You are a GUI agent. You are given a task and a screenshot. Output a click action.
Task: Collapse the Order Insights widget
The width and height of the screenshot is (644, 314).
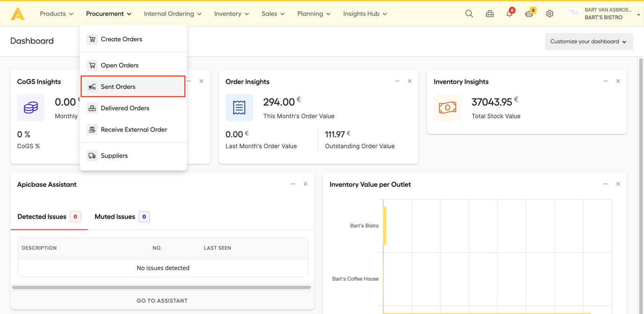point(397,80)
